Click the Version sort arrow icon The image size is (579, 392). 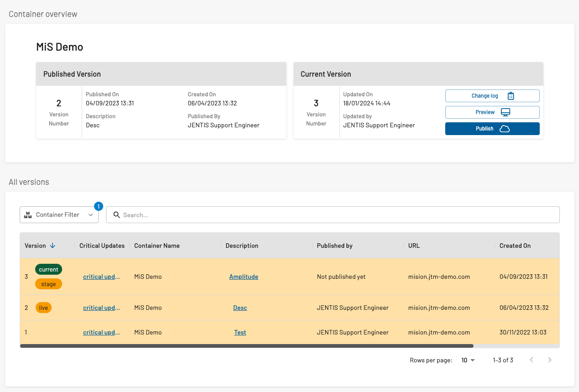pyautogui.click(x=53, y=246)
